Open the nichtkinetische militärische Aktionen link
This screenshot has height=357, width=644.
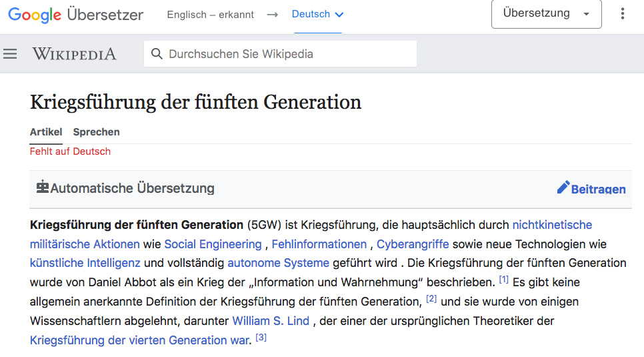coord(551,225)
